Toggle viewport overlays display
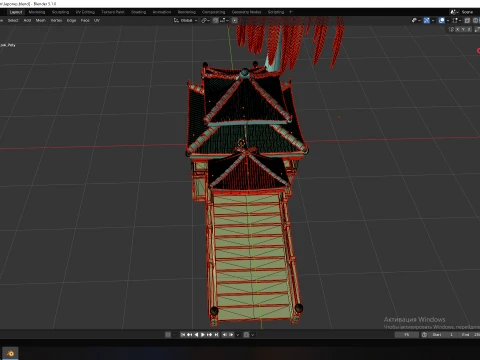480x360 pixels. (442, 20)
